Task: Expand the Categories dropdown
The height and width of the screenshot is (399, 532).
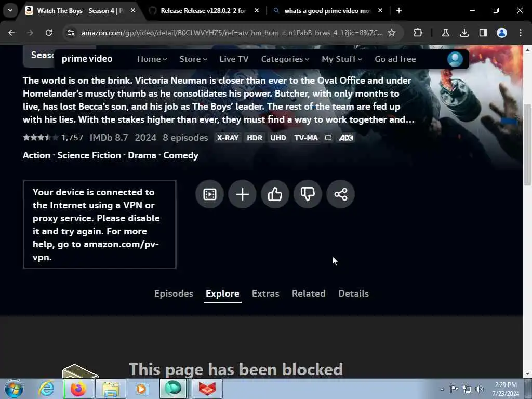Action: (285, 59)
